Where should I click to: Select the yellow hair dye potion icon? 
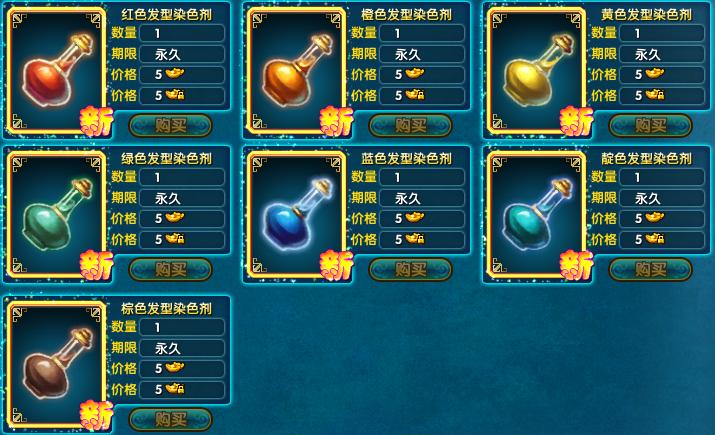[537, 71]
